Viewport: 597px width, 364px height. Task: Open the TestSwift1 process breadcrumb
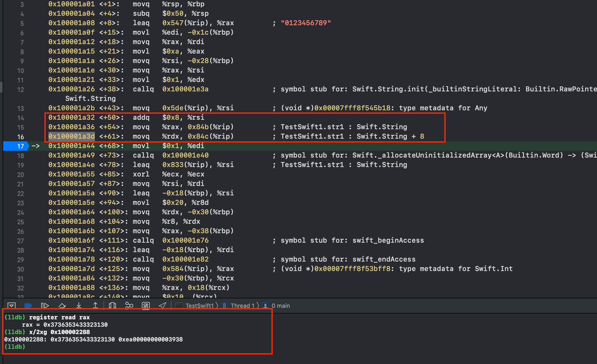coord(195,306)
